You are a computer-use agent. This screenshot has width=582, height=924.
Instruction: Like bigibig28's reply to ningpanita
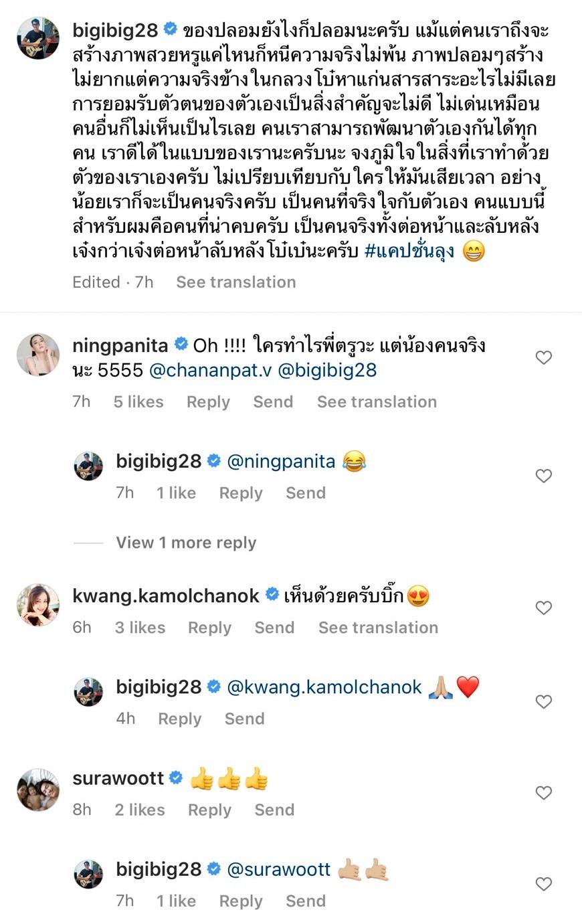(544, 476)
